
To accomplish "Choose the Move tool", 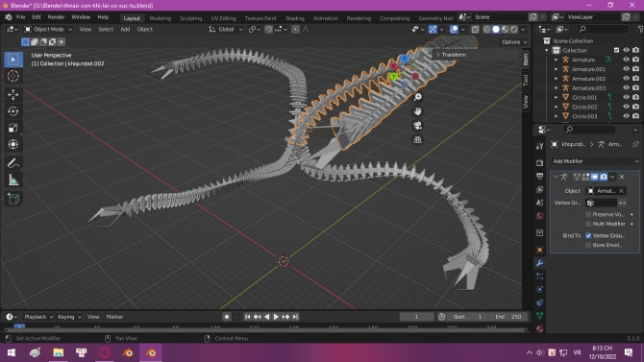I will pos(13,94).
